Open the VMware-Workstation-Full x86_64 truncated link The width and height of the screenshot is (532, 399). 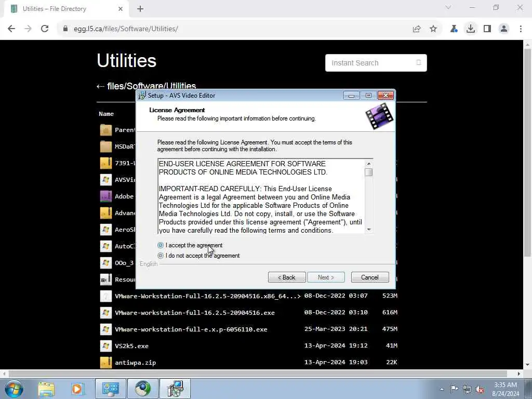point(208,296)
